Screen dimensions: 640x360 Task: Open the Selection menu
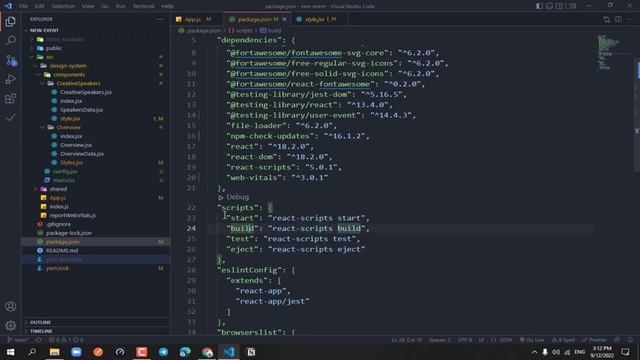point(63,6)
